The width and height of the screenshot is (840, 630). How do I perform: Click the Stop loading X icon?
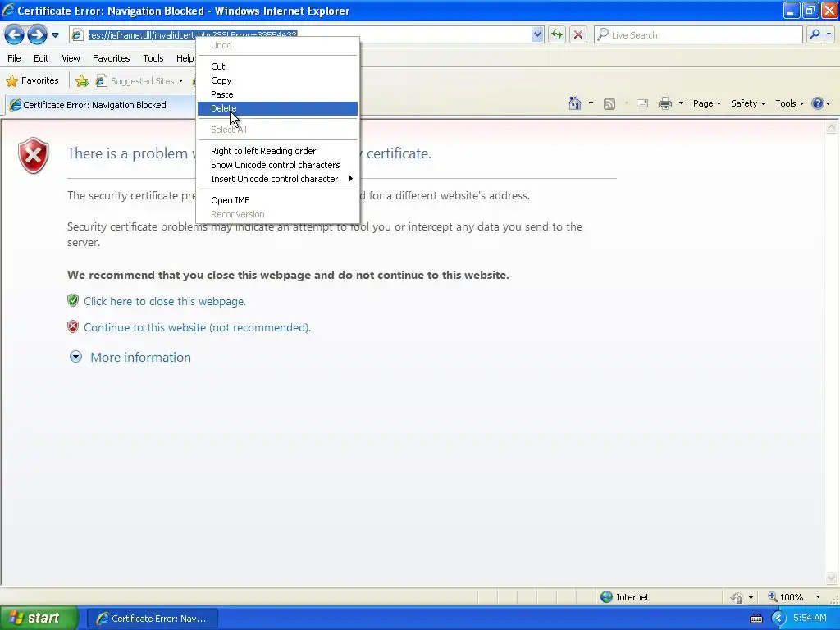578,34
